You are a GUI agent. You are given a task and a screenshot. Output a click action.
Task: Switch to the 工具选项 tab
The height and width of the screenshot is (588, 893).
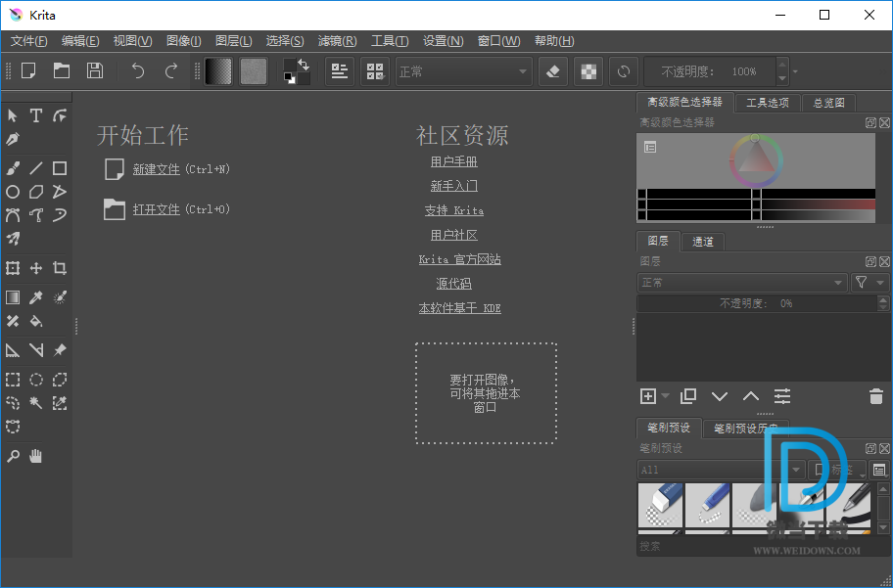tap(768, 103)
